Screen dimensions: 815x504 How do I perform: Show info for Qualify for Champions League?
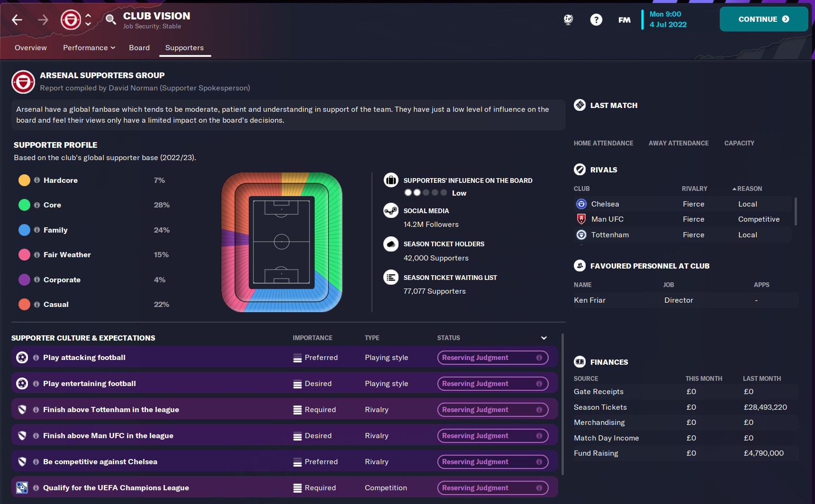pyautogui.click(x=36, y=488)
